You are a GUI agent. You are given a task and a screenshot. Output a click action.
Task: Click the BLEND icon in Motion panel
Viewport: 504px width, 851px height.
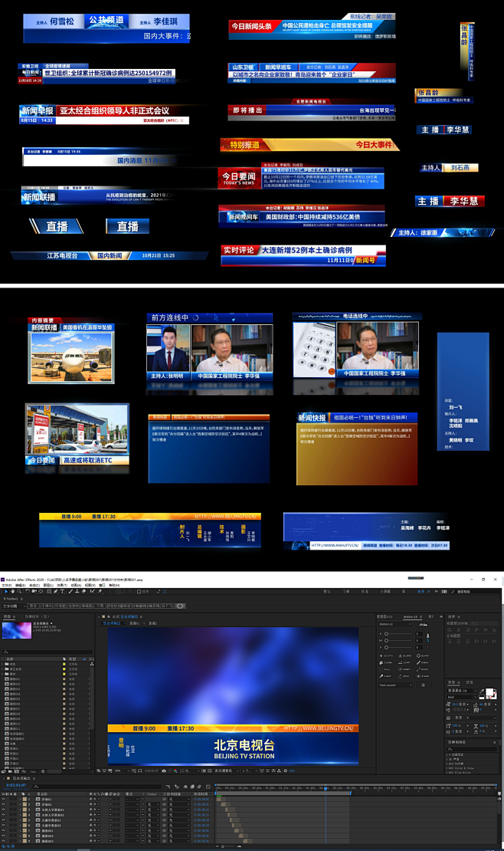405,655
